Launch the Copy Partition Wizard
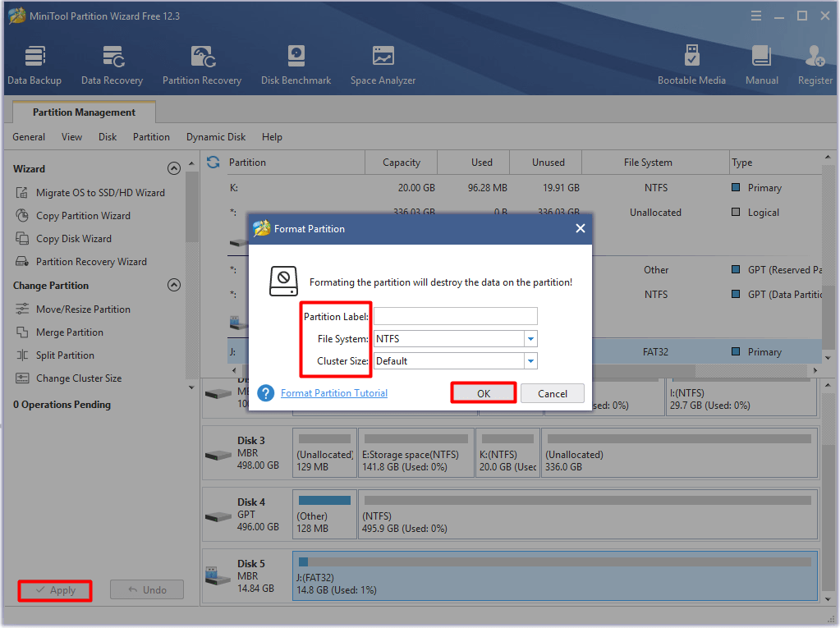 (x=72, y=216)
